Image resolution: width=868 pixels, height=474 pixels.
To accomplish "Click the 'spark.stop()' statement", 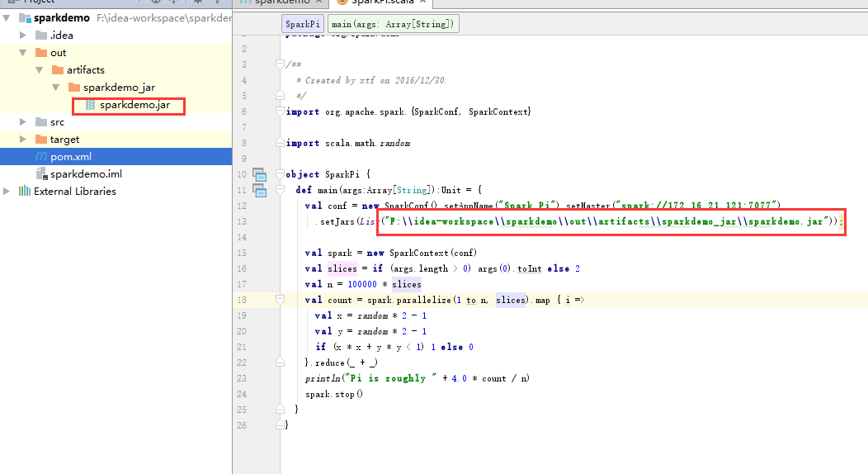I will [334, 394].
